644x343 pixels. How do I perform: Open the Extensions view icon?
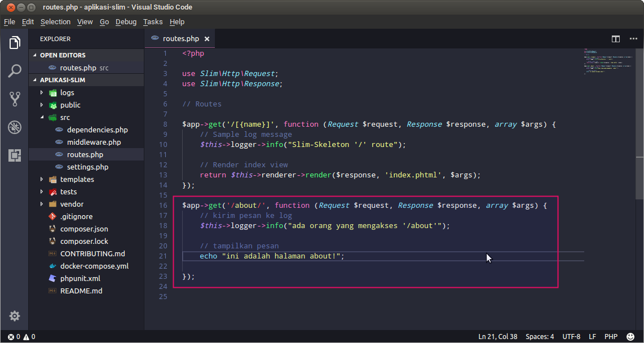(x=15, y=155)
